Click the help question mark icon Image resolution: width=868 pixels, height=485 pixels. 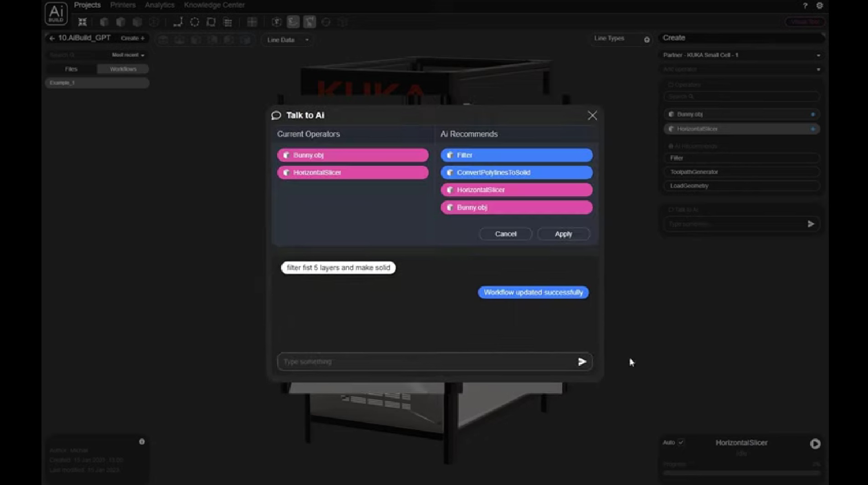[805, 6]
